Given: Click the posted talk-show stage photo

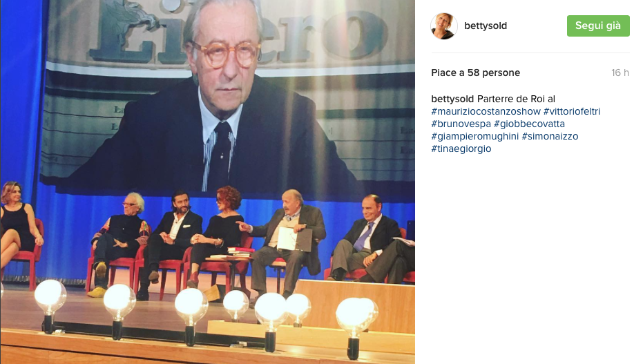Looking at the screenshot, I should tap(207, 182).
